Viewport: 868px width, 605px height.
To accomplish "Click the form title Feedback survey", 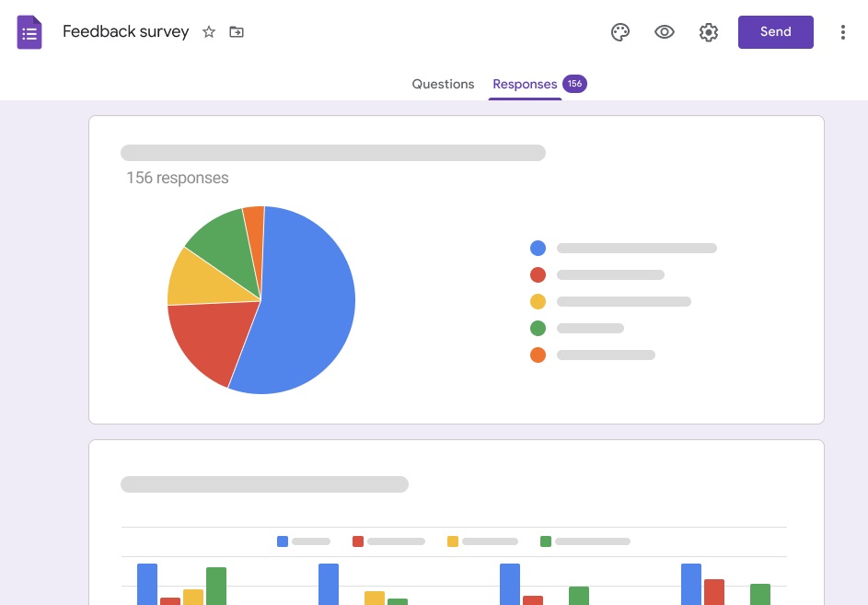I will [126, 32].
